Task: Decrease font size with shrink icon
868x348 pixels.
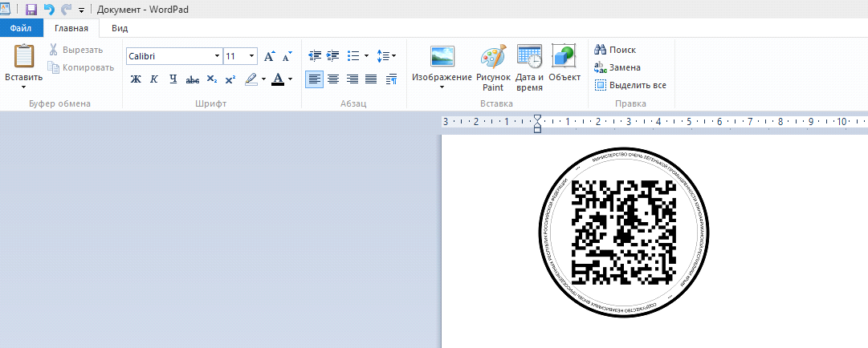Action: 287,56
